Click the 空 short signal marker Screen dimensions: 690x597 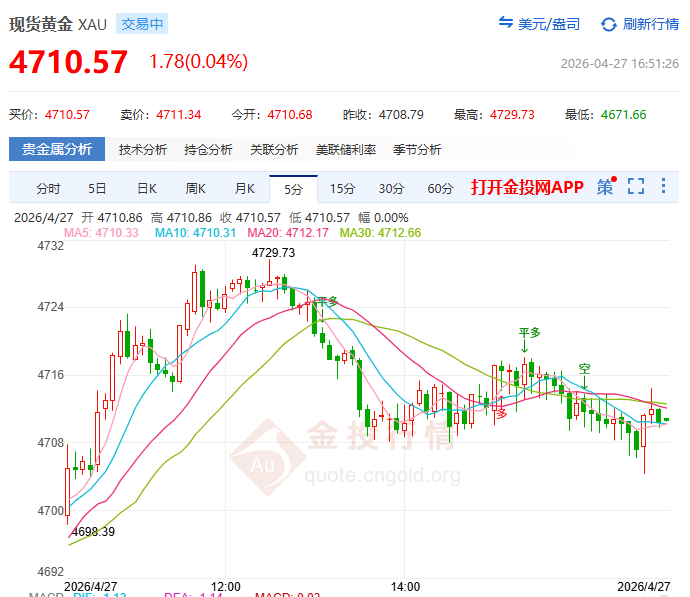pos(584,369)
